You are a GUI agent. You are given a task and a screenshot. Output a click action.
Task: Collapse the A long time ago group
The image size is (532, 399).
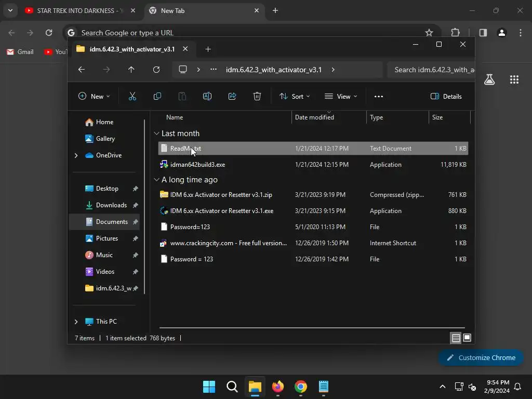156,180
